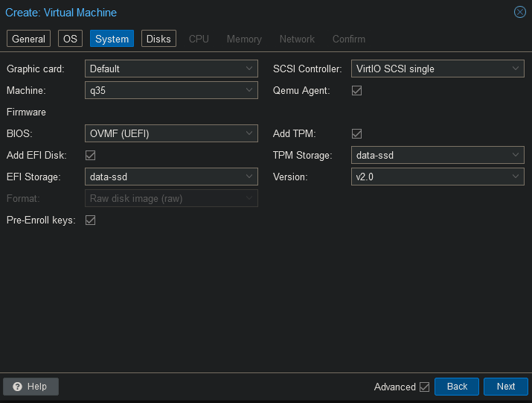Toggle the Qemu Agent checkbox
The image size is (532, 403).
[x=356, y=90]
